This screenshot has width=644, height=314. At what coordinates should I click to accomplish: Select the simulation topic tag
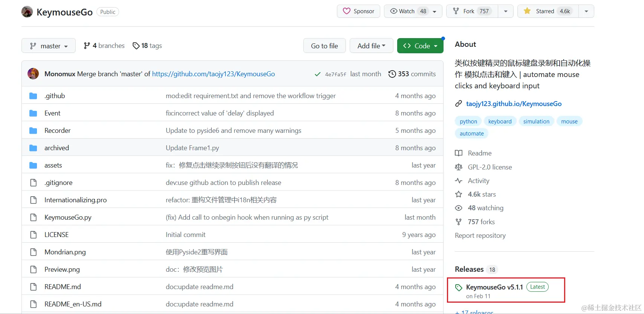click(536, 121)
